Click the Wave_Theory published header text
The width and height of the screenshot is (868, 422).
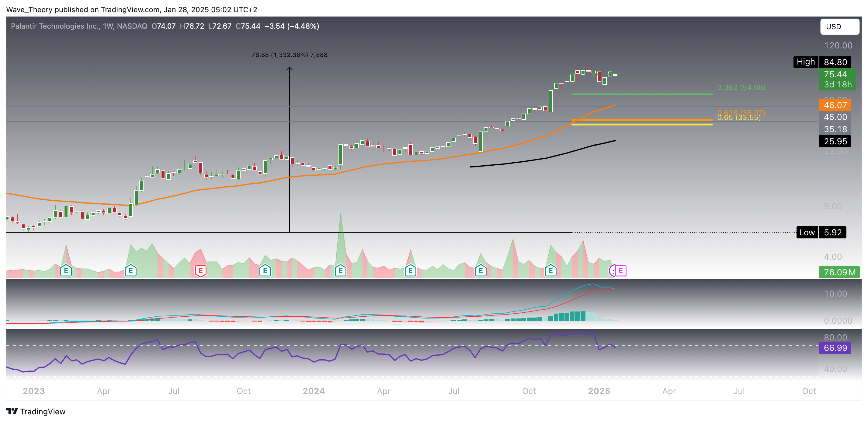pyautogui.click(x=131, y=9)
